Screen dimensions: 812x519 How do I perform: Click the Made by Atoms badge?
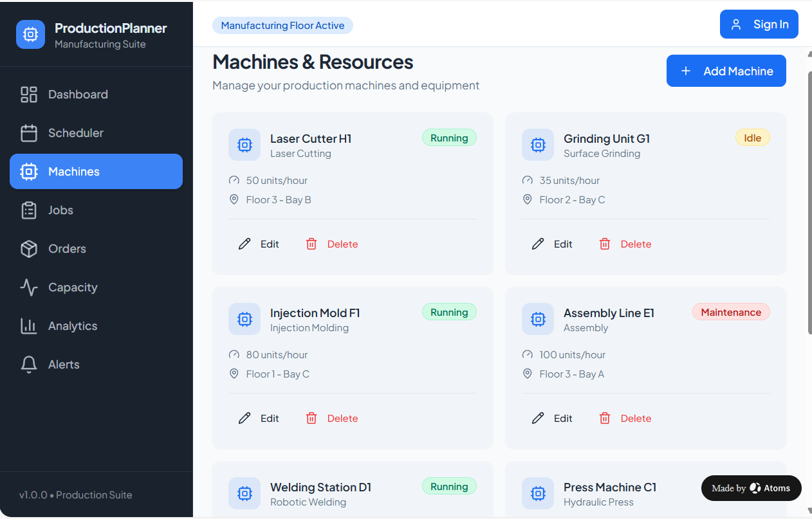point(752,488)
